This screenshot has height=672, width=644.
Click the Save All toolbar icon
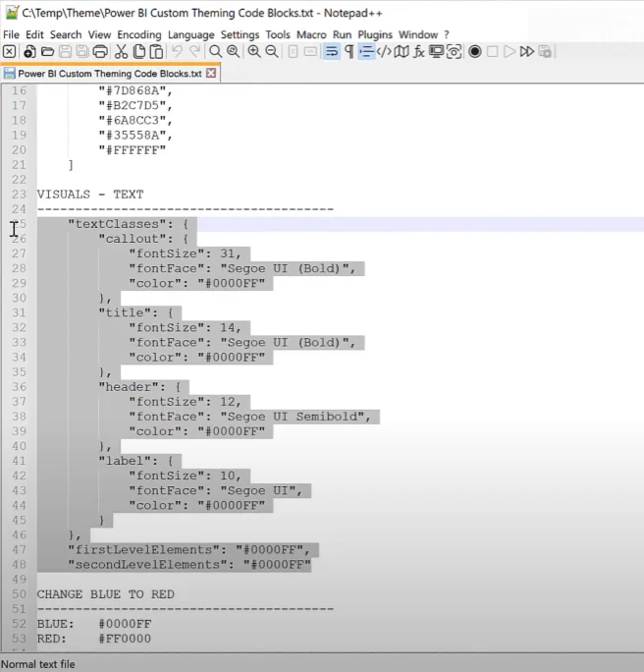tap(82, 52)
